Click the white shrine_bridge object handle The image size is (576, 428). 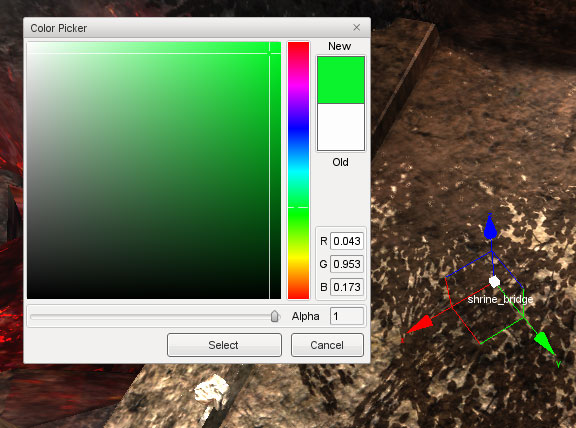494,282
